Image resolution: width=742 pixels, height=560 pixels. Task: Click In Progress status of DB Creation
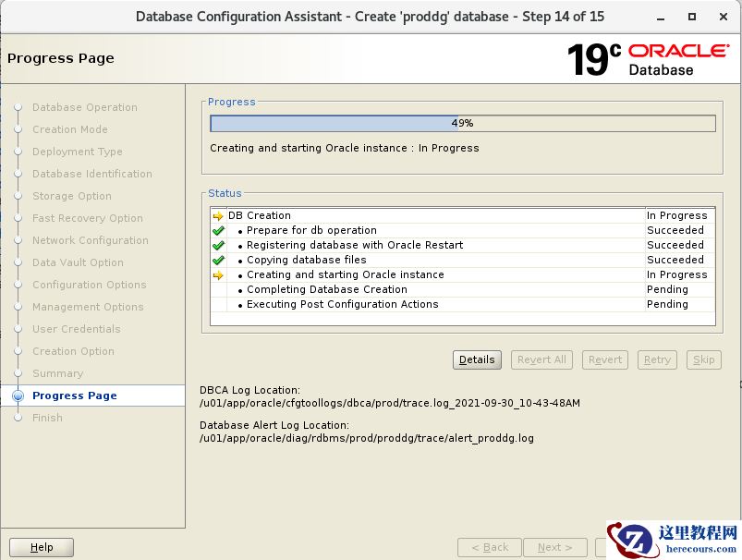coord(676,216)
